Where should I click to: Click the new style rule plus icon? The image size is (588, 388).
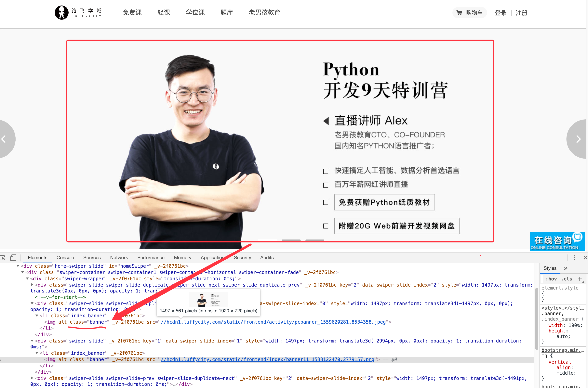580,279
